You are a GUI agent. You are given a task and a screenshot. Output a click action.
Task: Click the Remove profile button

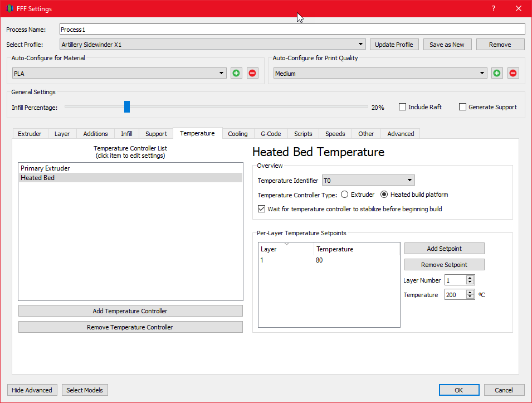pos(500,45)
